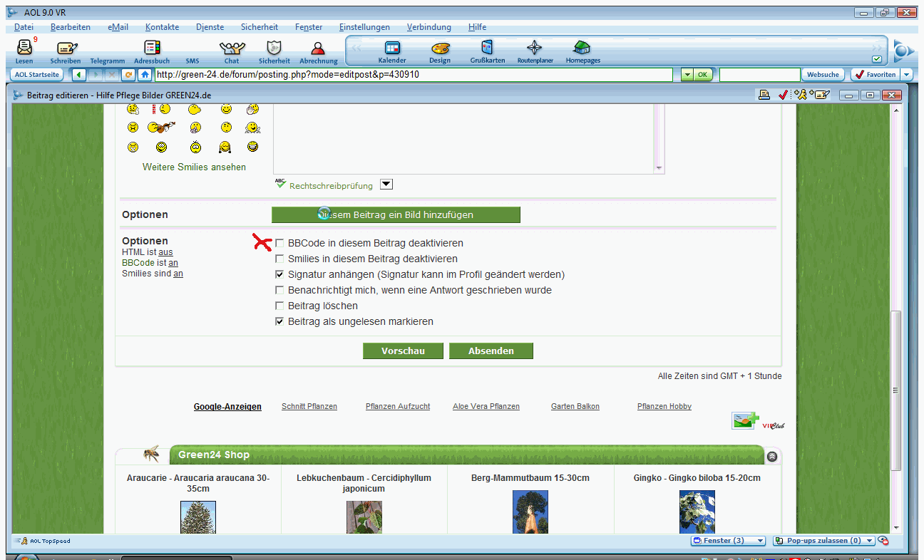Open the Pop-ups zulassen dropdown
This screenshot has height=560, width=924.
coord(823,541)
